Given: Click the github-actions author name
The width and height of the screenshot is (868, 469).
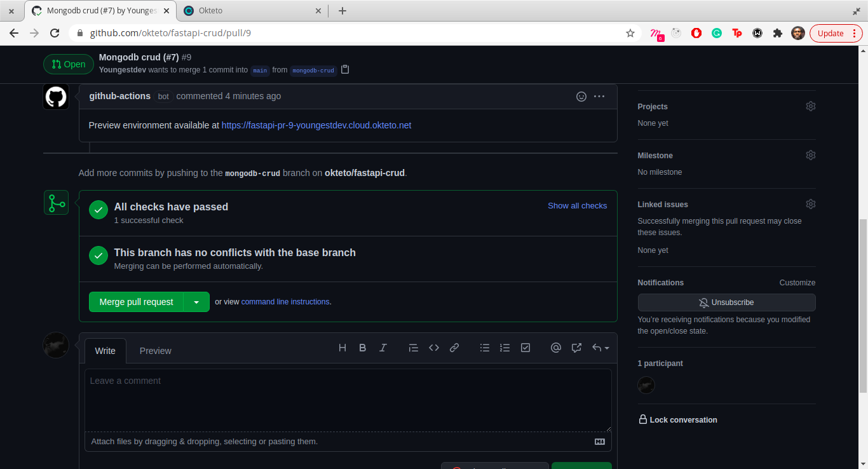Looking at the screenshot, I should 120,96.
